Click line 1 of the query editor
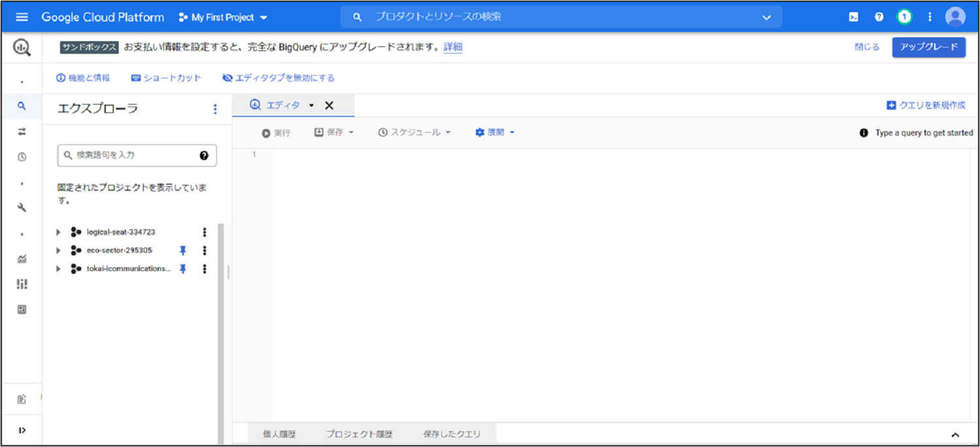The image size is (980, 447). tap(621, 154)
